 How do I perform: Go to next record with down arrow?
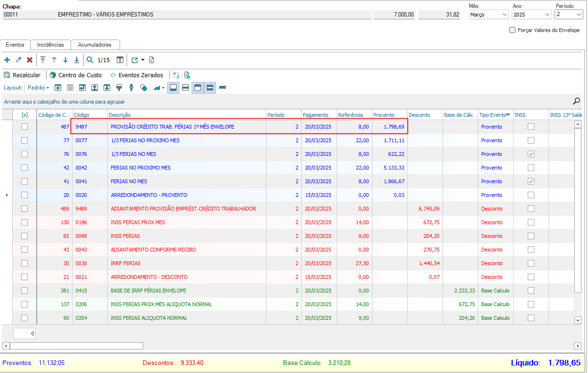pos(65,60)
